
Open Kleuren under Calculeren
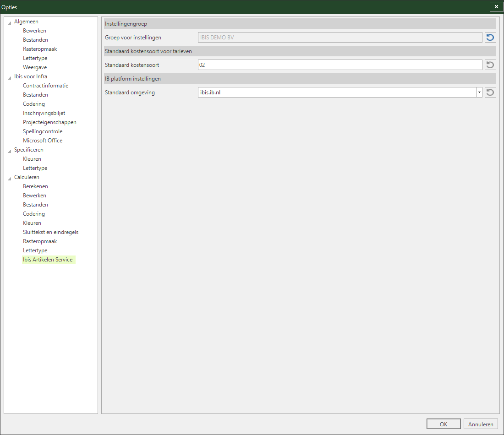32,223
